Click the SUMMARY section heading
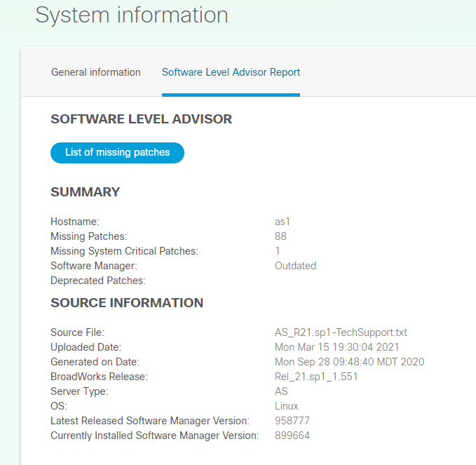Viewport: 476px width, 465px height. point(86,192)
